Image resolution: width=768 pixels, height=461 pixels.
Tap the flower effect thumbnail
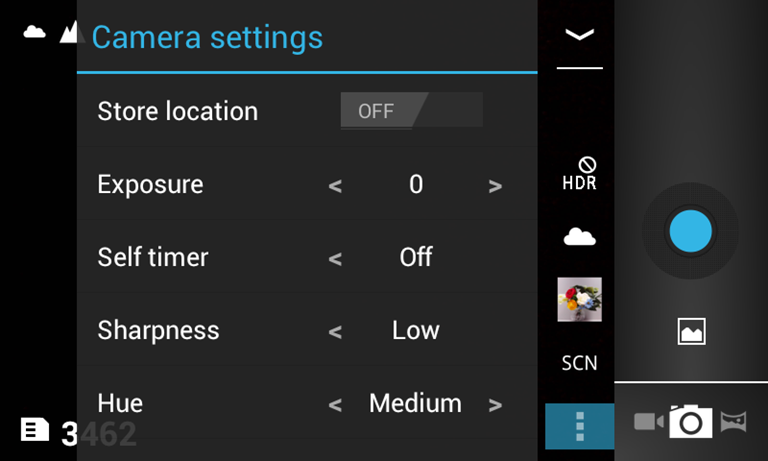[579, 299]
